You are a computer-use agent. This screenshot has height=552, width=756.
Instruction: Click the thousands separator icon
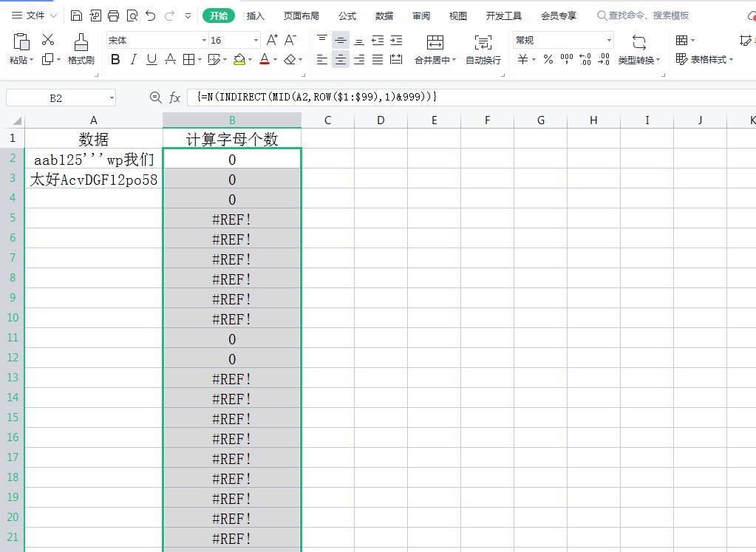(567, 59)
